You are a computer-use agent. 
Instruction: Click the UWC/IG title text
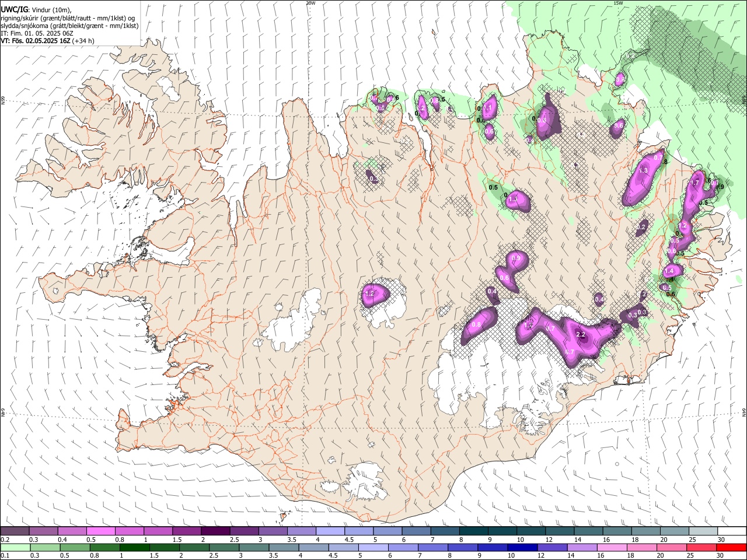click(x=14, y=9)
